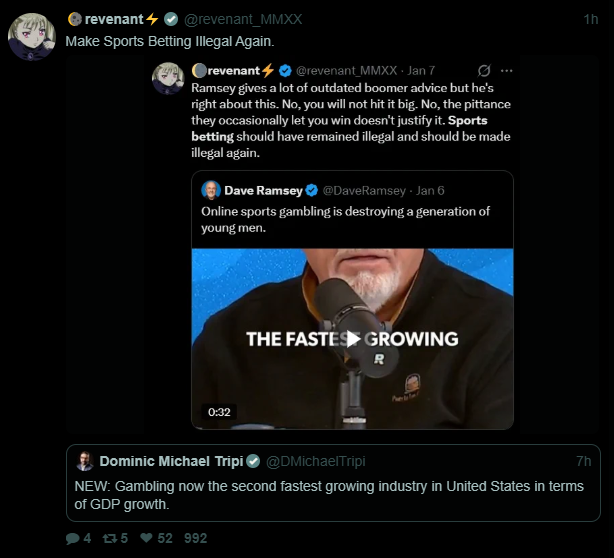Screen dimensions: 614x558
Task: Open the embedded tweet's three-dot more menu
Action: pos(506,71)
